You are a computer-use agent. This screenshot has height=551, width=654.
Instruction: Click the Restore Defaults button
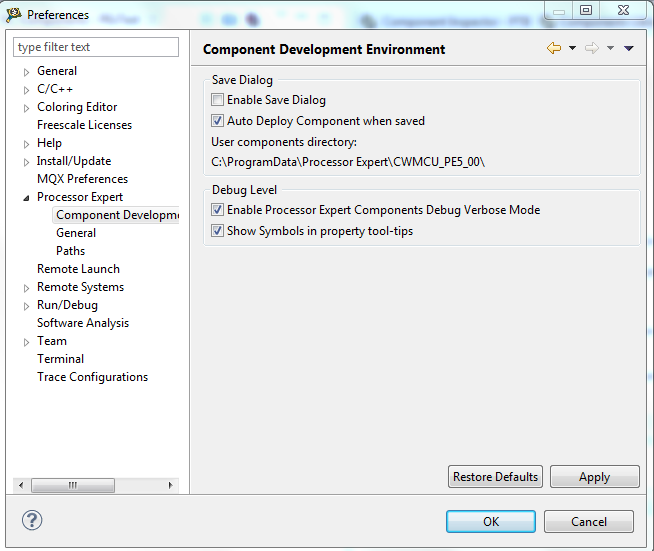pos(495,477)
